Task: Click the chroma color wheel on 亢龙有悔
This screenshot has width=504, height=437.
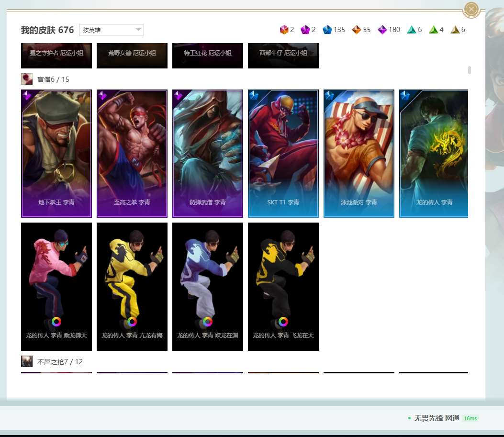Action: [x=132, y=322]
